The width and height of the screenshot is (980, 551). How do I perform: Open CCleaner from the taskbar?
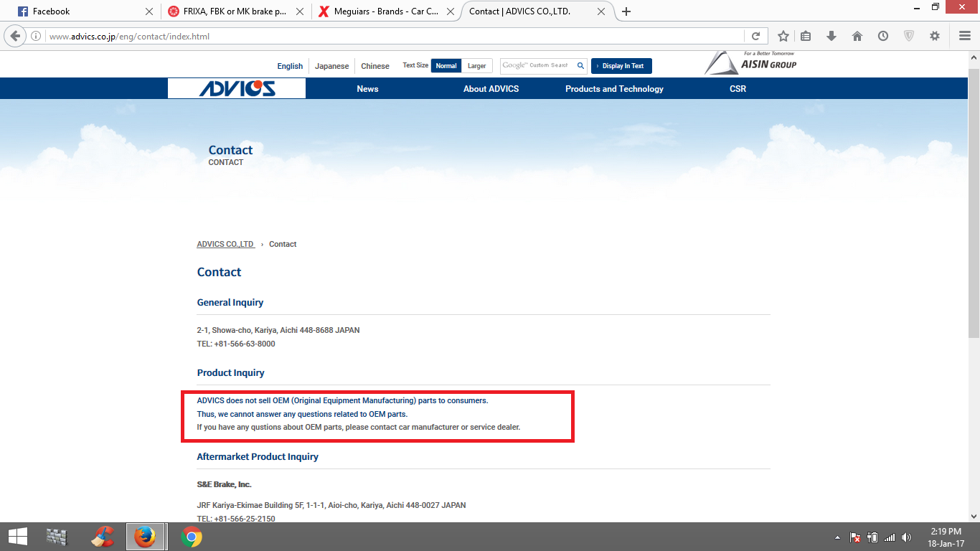pyautogui.click(x=102, y=537)
